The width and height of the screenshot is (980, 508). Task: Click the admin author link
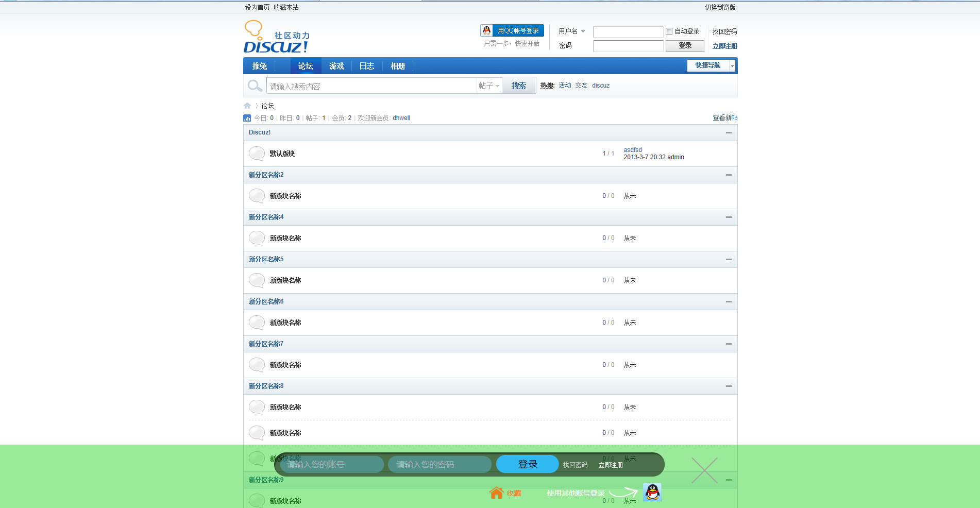676,157
